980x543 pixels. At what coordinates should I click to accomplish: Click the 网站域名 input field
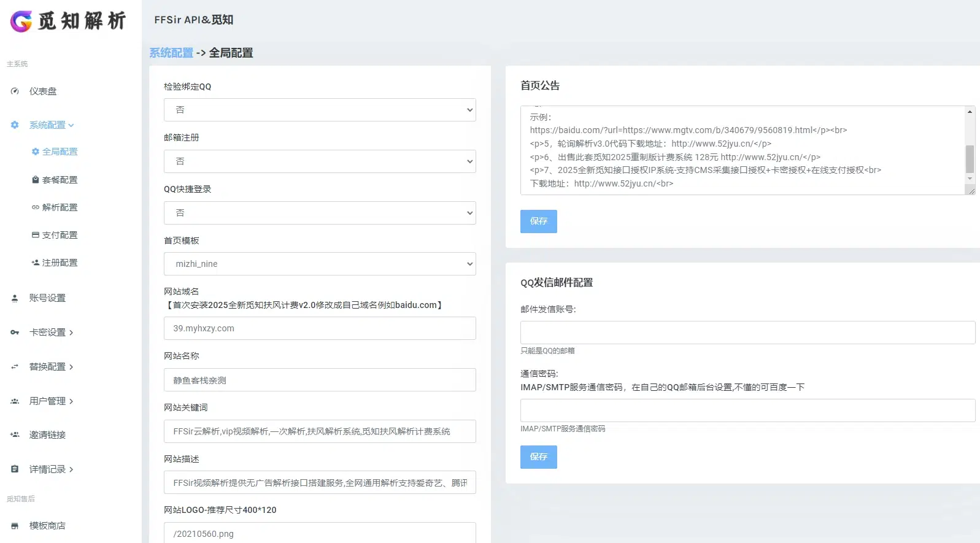point(320,328)
